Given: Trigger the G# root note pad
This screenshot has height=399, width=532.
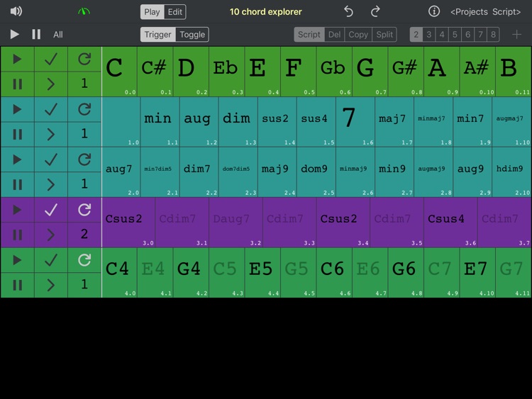Looking at the screenshot, I should [406, 72].
